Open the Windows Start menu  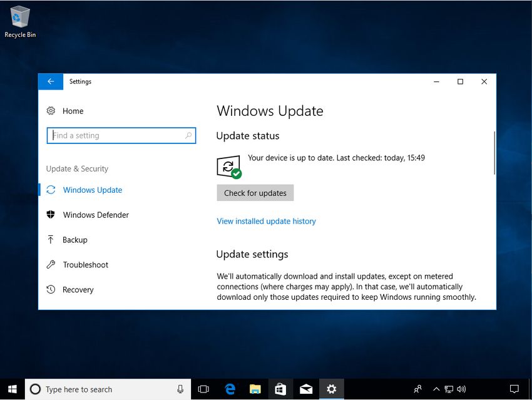pyautogui.click(x=13, y=389)
